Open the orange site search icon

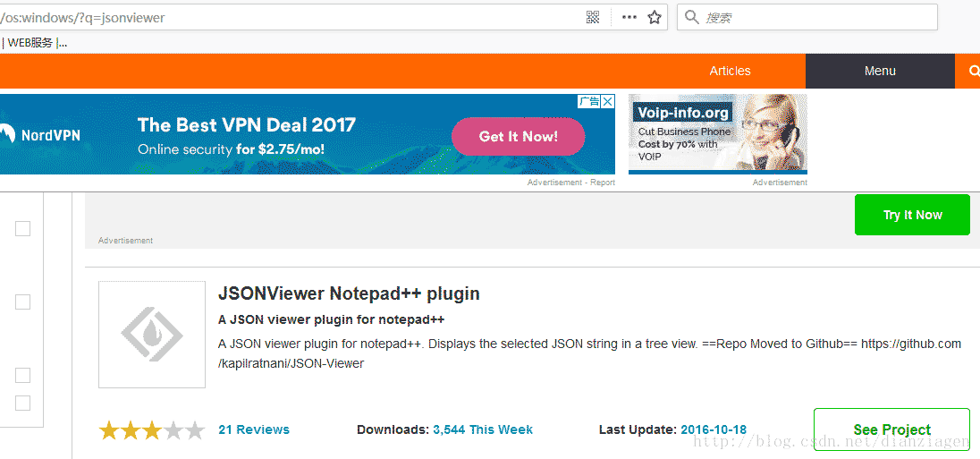[973, 72]
